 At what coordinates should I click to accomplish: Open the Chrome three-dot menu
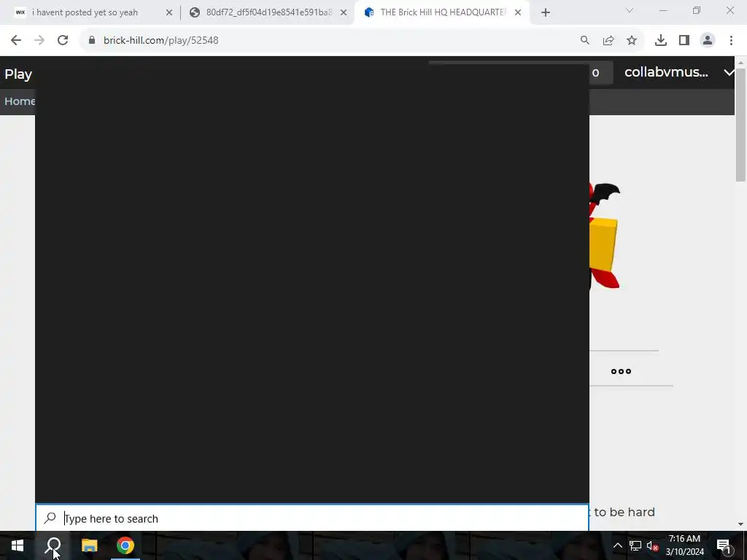coord(731,41)
